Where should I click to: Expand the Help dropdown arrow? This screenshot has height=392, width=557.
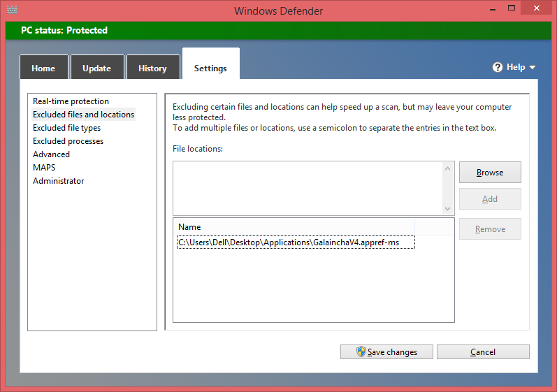533,68
